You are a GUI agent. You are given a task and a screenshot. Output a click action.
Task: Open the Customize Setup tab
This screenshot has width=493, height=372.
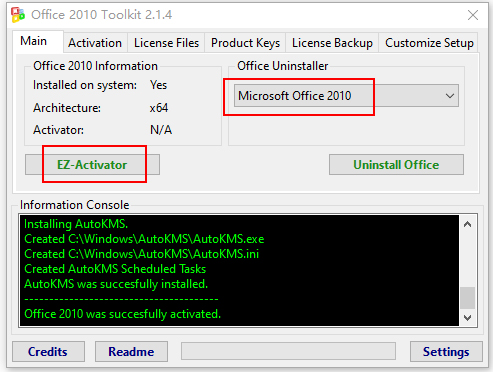429,43
